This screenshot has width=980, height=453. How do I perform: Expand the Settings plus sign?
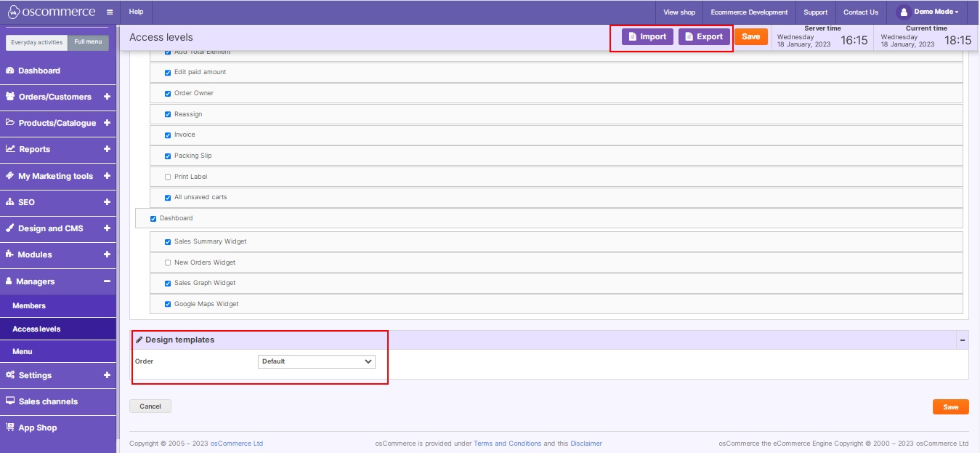[x=107, y=375]
